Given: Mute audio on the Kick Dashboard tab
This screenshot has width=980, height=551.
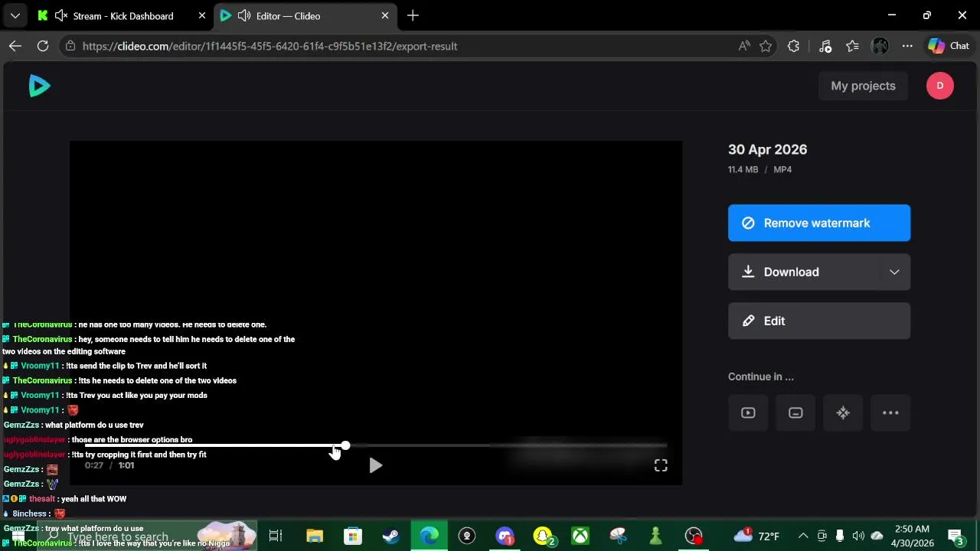Looking at the screenshot, I should click(x=61, y=16).
